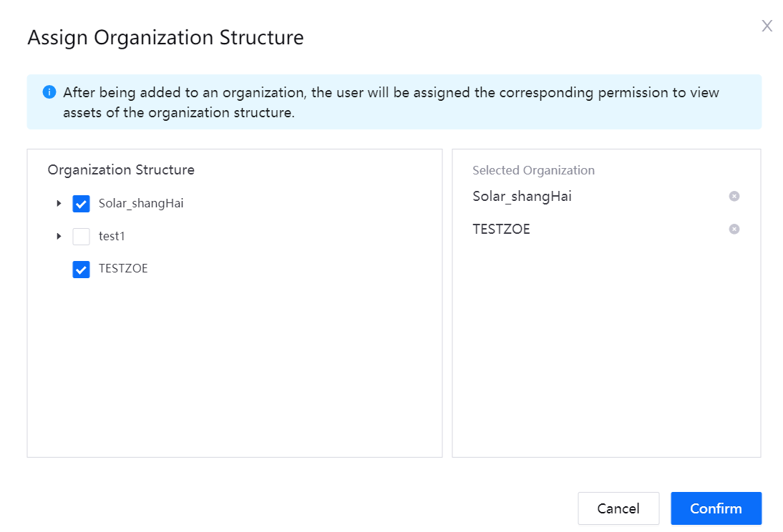Click TESTZOE in the Selected Organization list

[501, 230]
